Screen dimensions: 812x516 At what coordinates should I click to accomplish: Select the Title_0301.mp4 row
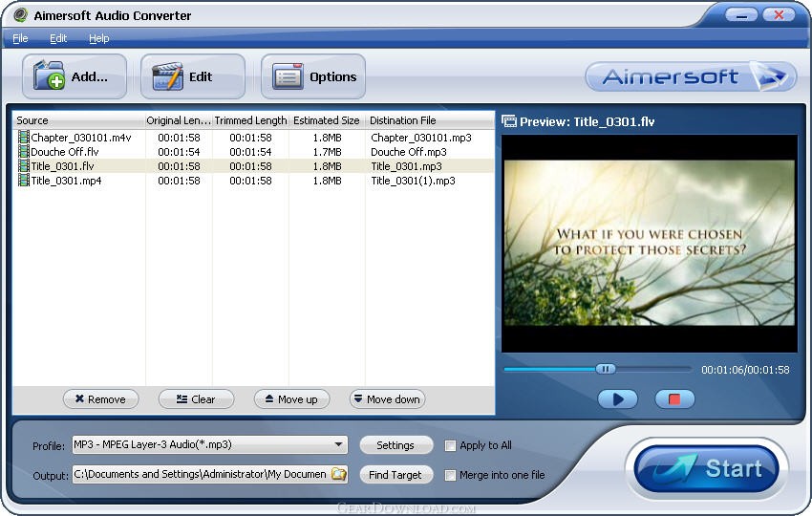[254, 181]
